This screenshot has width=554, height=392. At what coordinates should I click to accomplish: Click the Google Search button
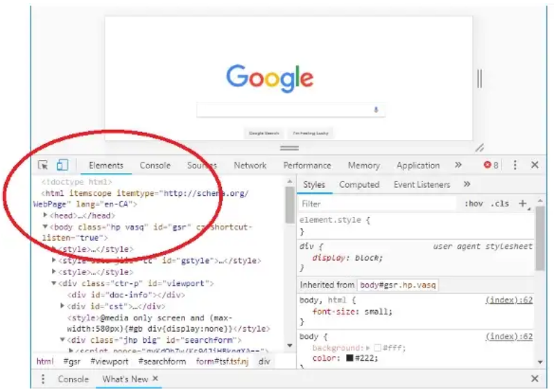point(264,132)
